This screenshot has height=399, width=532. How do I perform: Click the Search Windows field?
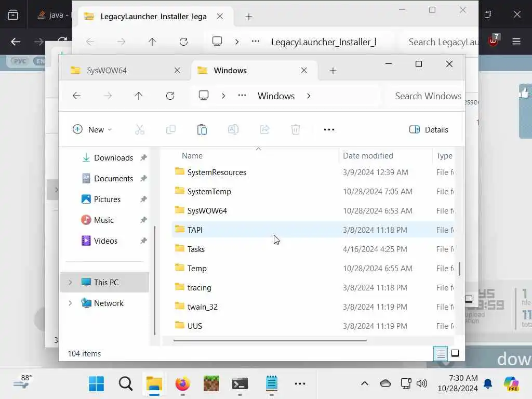coord(428,96)
